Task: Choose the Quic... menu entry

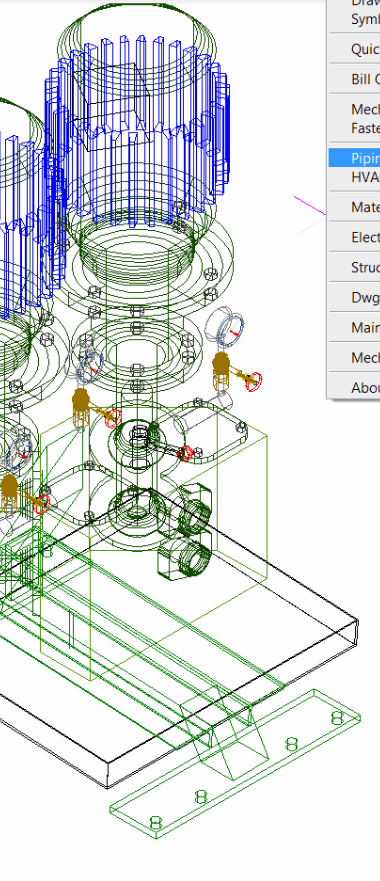Action: [354, 49]
